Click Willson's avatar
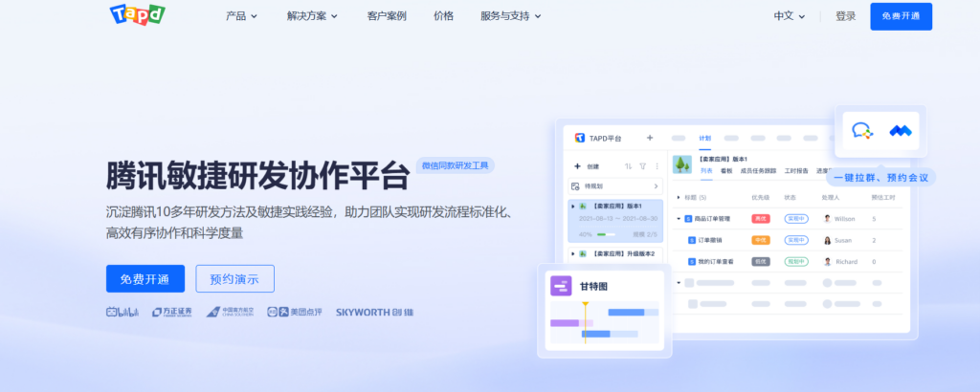The image size is (980, 392). coord(828,219)
